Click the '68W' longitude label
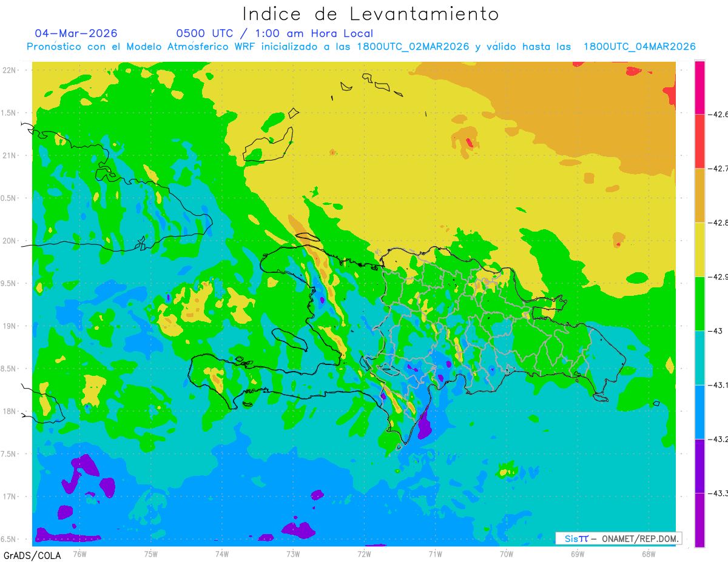 (x=649, y=554)
